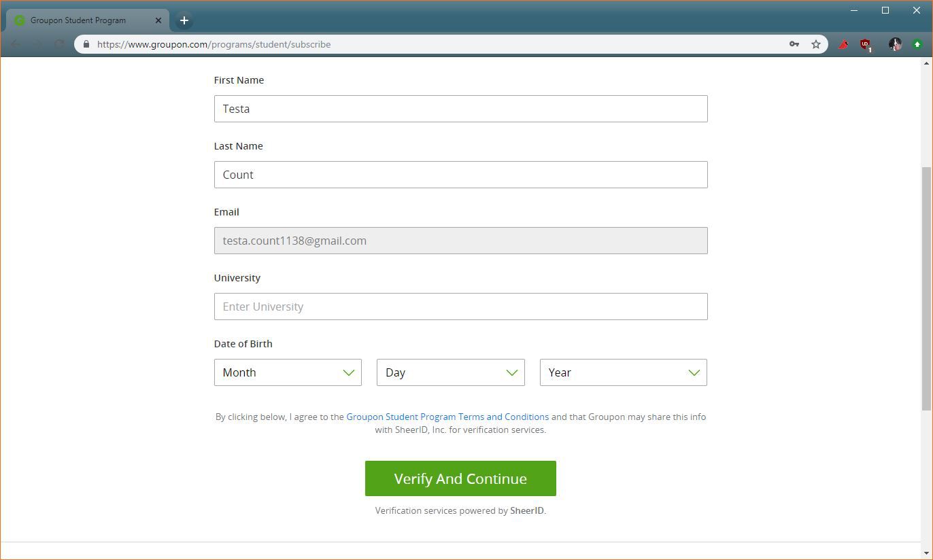This screenshot has width=933, height=560.
Task: Click the green Chrome update arrow icon
Action: pyautogui.click(x=917, y=44)
